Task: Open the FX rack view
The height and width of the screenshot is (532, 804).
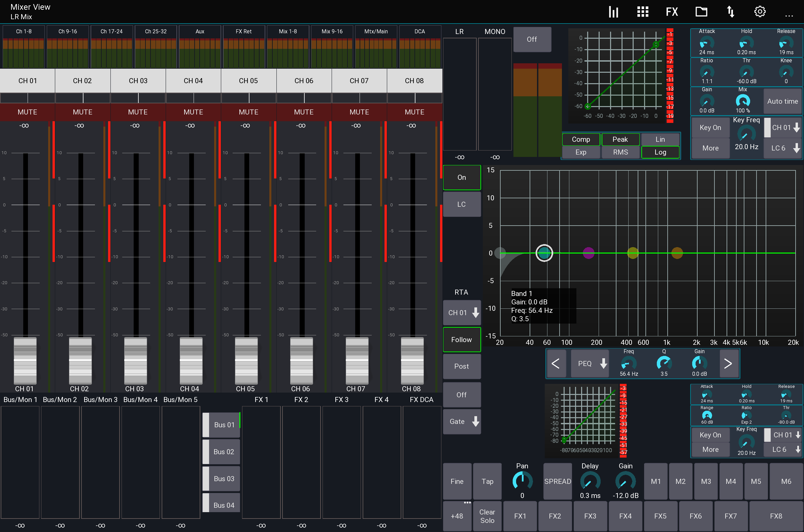Action: click(x=672, y=11)
